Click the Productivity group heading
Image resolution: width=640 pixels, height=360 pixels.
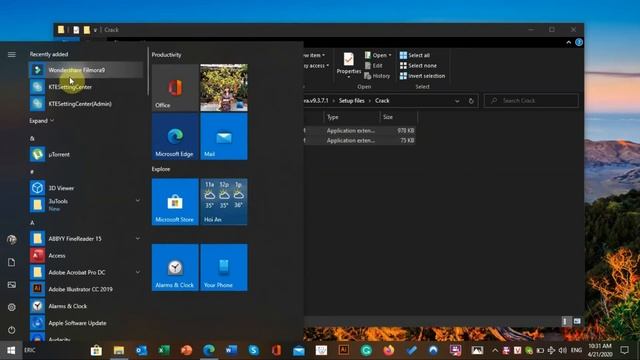click(x=167, y=55)
